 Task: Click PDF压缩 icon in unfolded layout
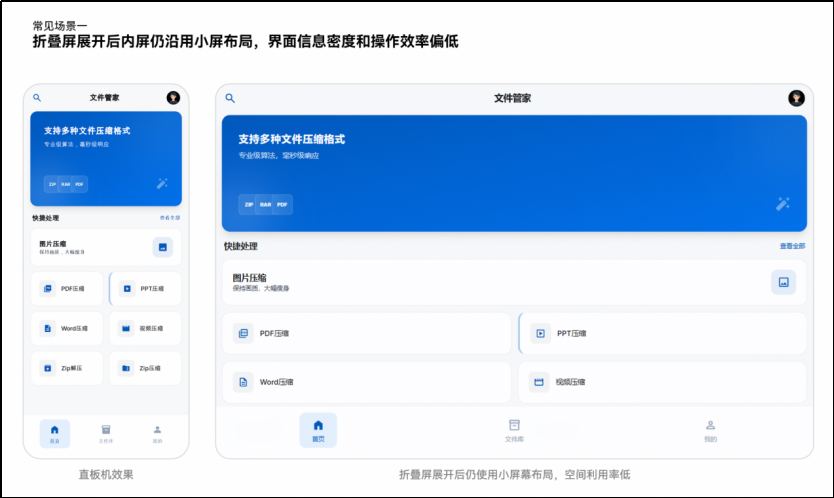tap(243, 334)
